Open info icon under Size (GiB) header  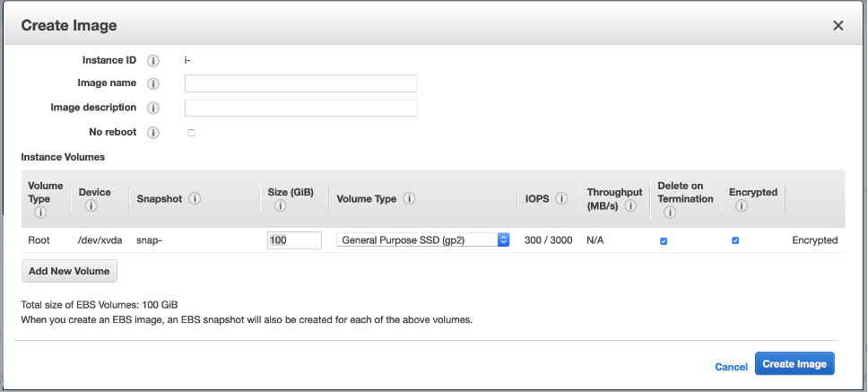point(280,206)
